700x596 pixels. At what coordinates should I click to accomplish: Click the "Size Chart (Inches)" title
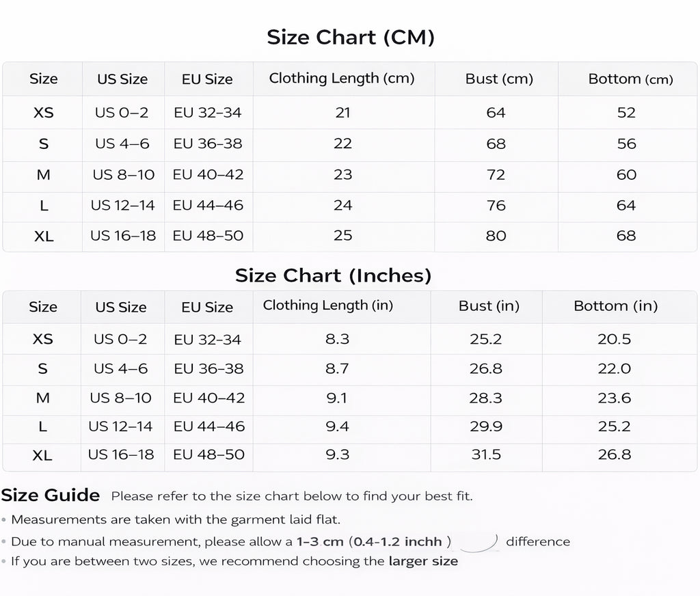[333, 275]
